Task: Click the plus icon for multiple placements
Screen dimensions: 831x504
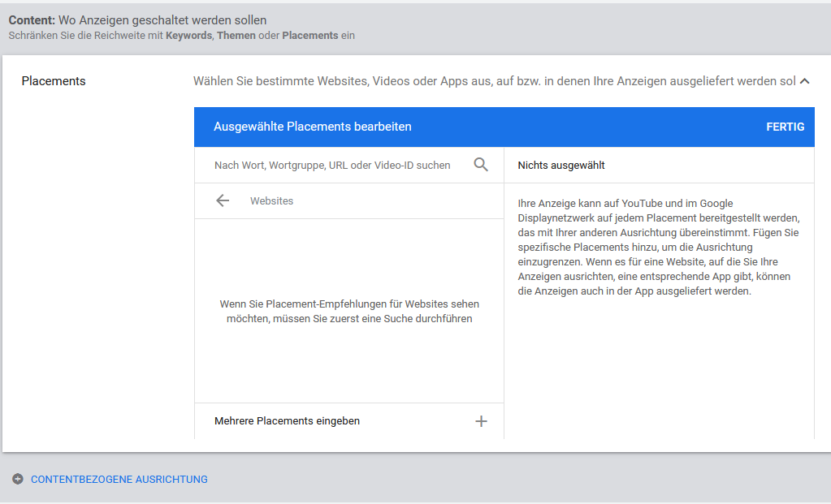Action: pos(481,421)
